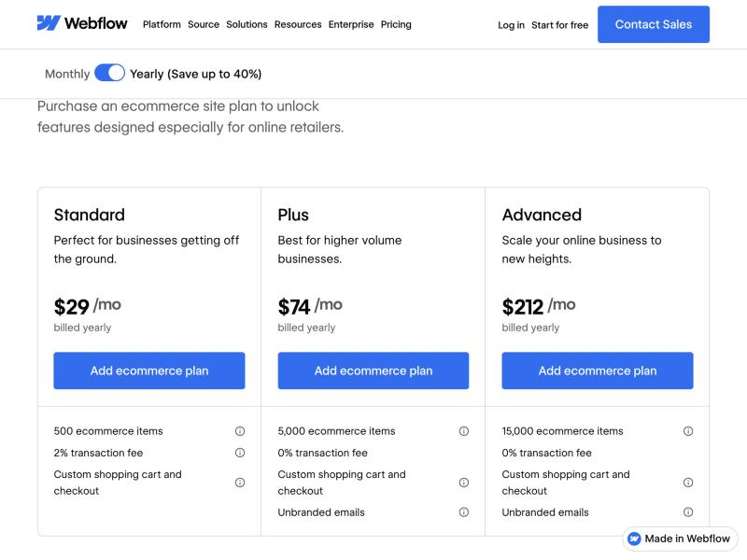Open info icon for 500 ecommerce items
Screen dimensions: 747x560
click(240, 431)
